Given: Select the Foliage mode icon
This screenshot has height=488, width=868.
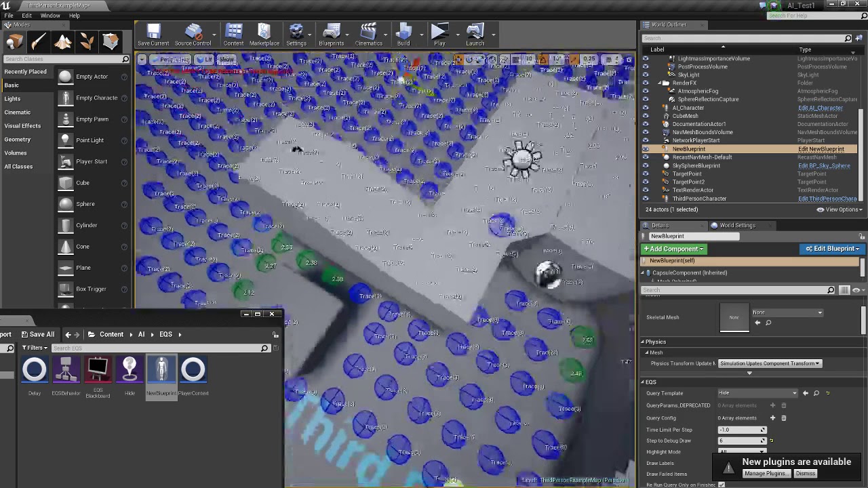Looking at the screenshot, I should point(86,42).
